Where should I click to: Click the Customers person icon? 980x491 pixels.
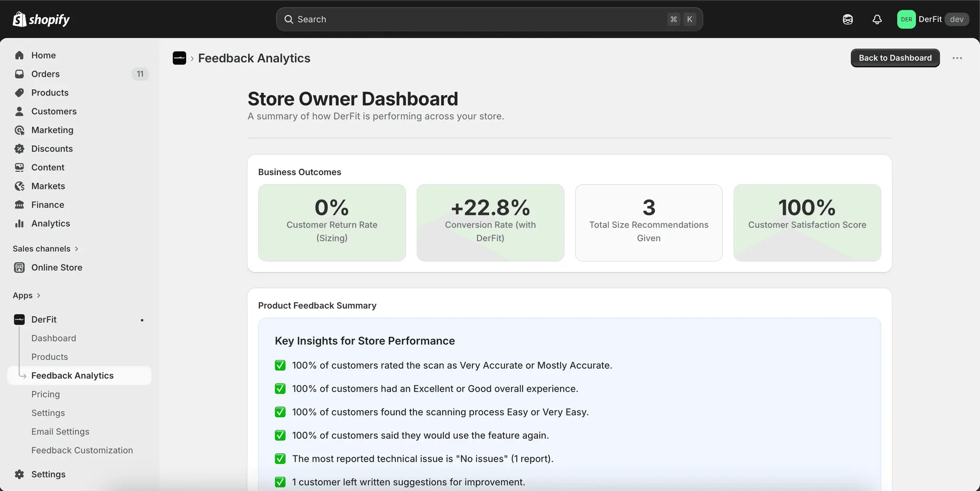pyautogui.click(x=19, y=111)
